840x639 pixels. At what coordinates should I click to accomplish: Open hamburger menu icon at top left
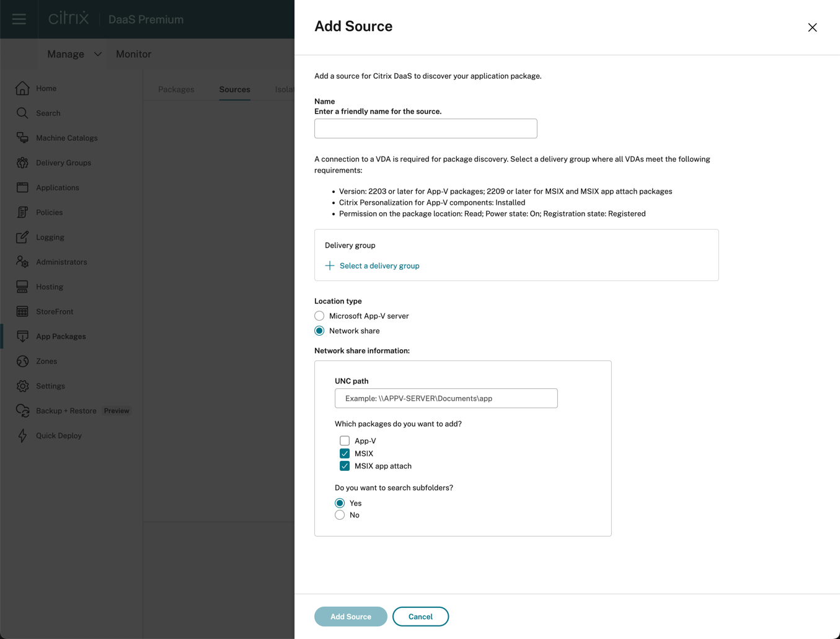click(x=19, y=19)
